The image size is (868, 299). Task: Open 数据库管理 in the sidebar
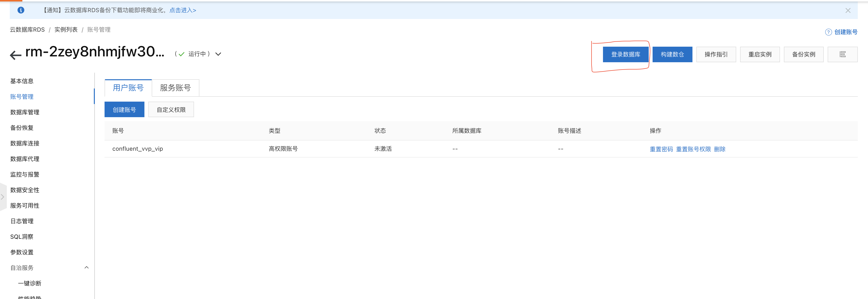(25, 112)
